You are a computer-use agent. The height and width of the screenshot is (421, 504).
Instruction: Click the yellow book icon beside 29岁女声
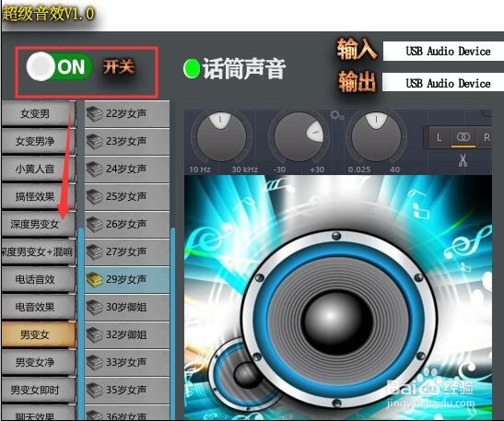(x=95, y=280)
